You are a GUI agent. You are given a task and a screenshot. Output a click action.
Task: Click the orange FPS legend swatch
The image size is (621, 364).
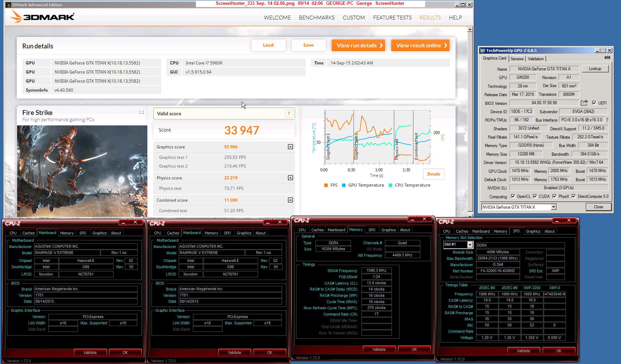click(326, 185)
